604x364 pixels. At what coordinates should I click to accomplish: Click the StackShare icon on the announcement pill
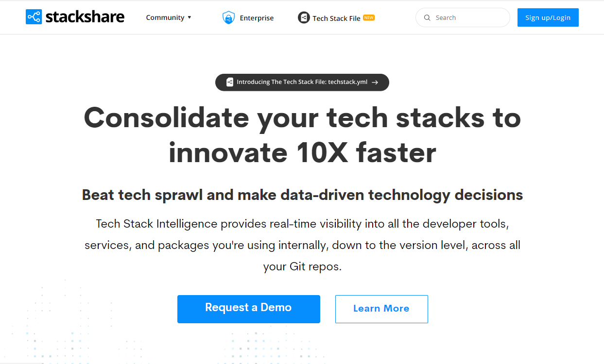[229, 82]
